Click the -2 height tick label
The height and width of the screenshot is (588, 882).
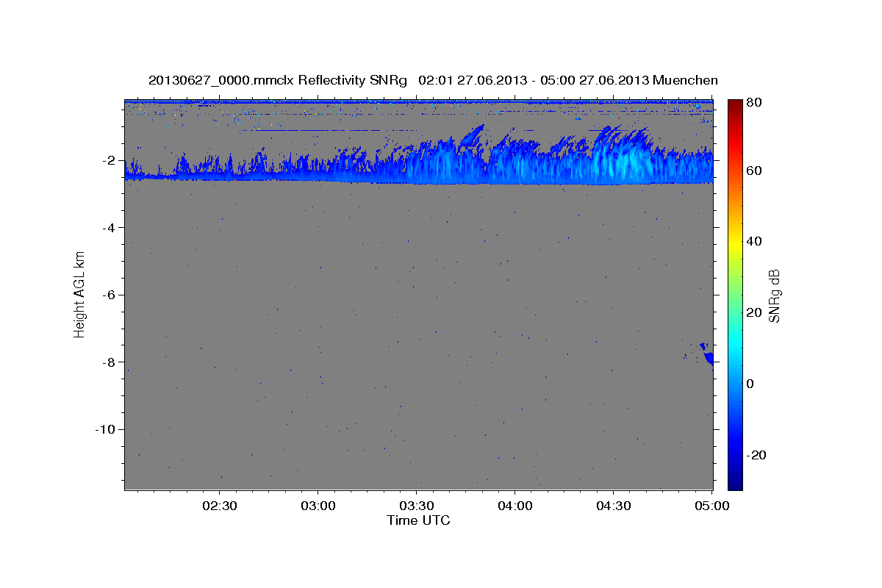click(x=109, y=160)
